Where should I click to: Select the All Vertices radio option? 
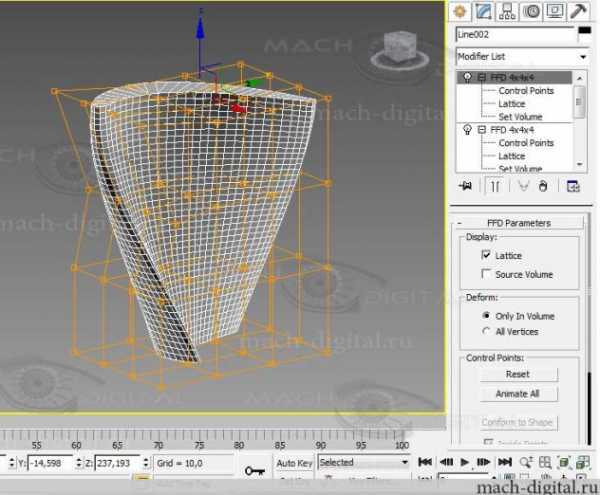click(x=486, y=331)
